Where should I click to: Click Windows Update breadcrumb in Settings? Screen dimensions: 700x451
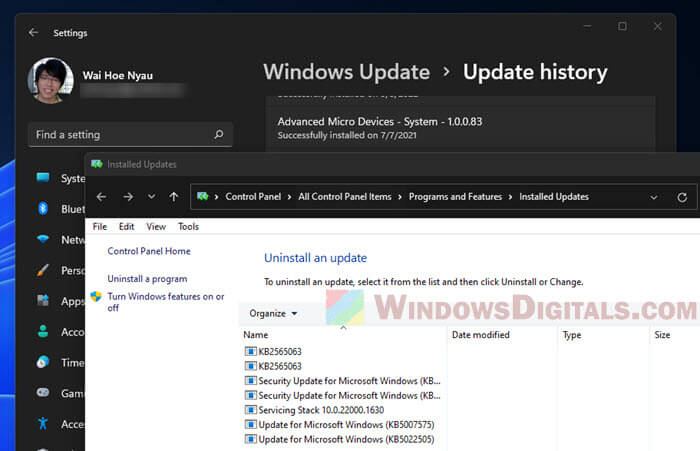pos(346,72)
